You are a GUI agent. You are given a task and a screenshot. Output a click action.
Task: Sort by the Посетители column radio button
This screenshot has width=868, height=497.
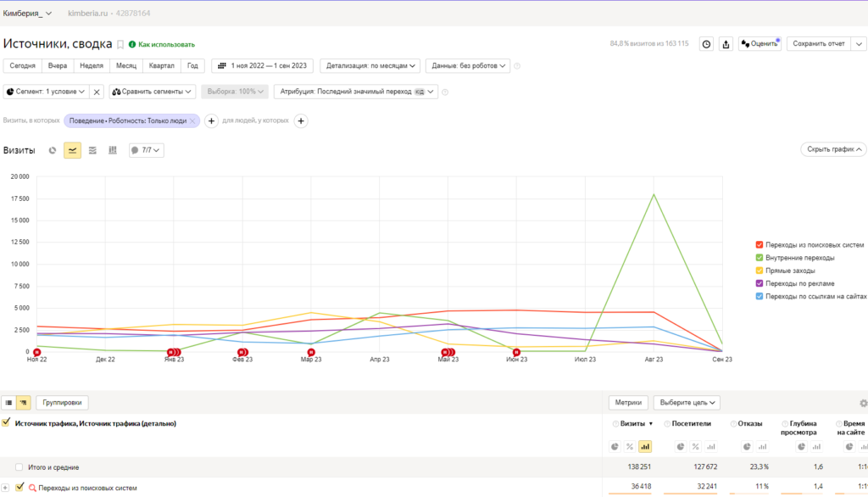point(667,424)
